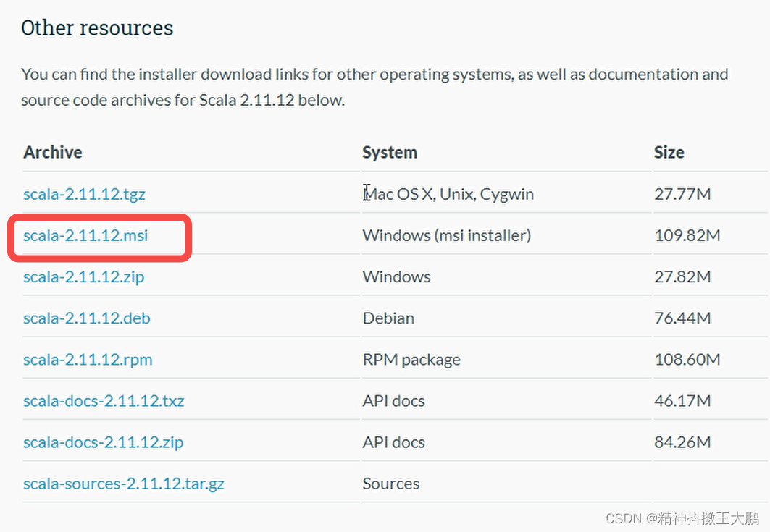Select 'Windows (msi installer)' cell
This screenshot has width=770, height=532.
coord(447,235)
